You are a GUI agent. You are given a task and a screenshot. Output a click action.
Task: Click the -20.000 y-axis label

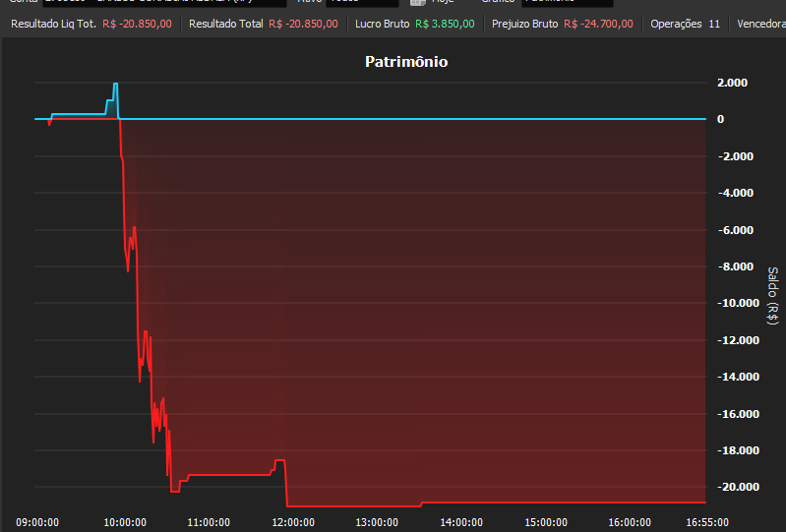click(739, 487)
